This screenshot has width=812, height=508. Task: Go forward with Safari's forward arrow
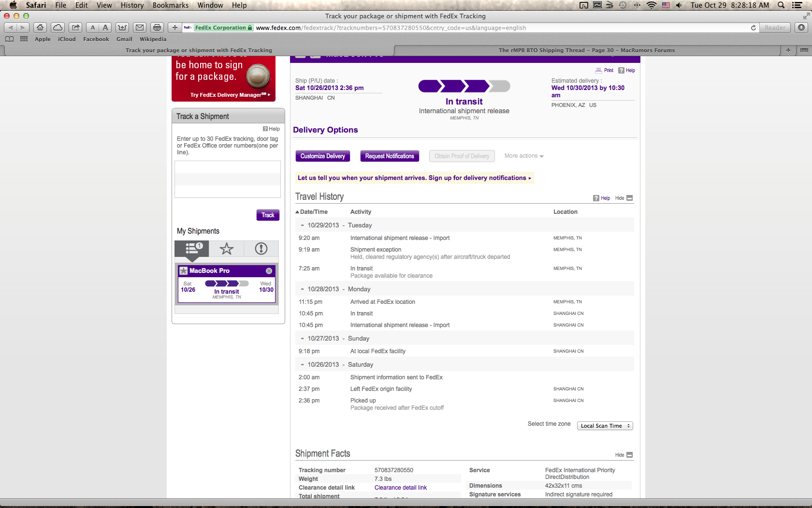point(23,28)
